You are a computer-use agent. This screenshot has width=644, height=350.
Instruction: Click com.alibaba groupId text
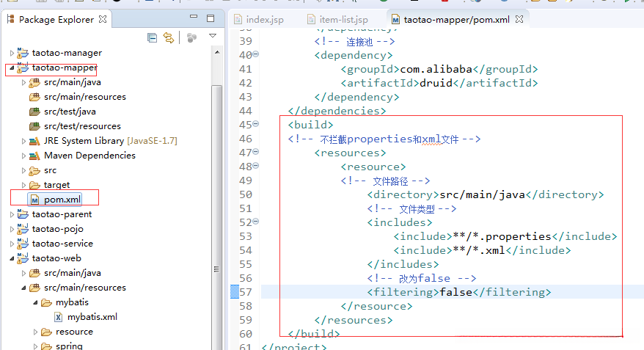436,69
